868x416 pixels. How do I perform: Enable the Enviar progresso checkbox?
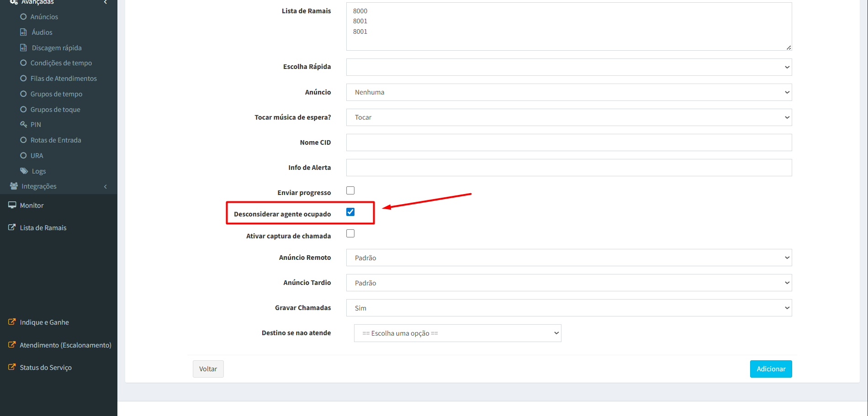click(x=350, y=190)
